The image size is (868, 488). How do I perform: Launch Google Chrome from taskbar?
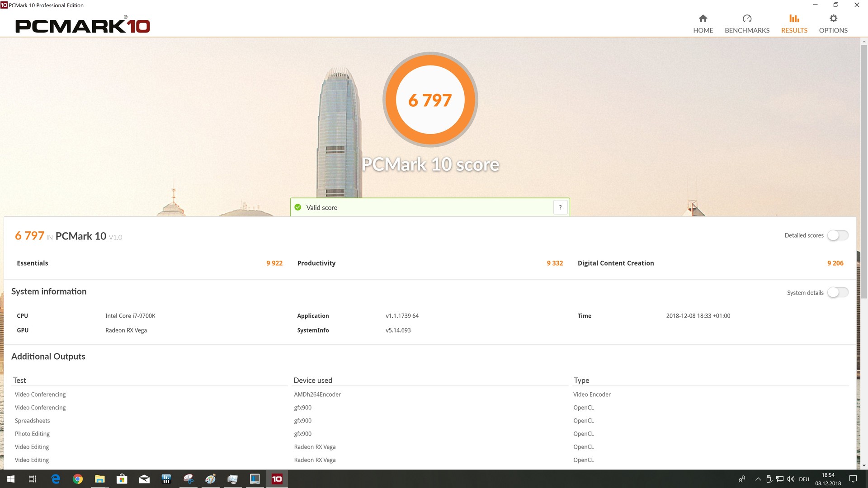(78, 479)
